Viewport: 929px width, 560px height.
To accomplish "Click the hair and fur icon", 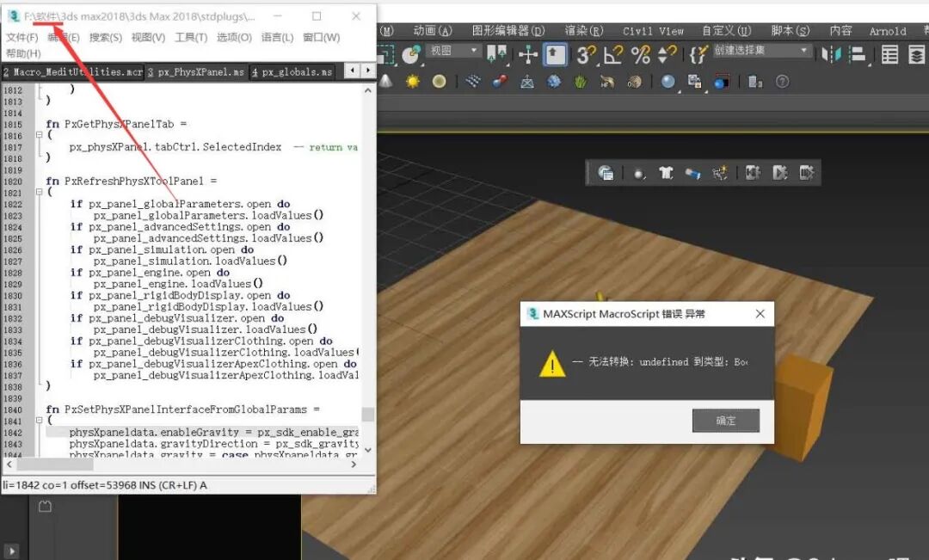I will pos(607,82).
